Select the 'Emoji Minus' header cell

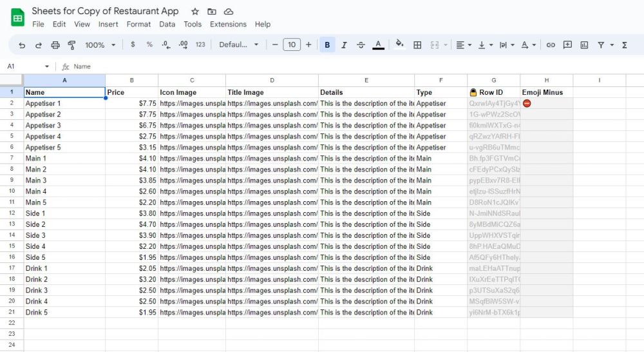pyautogui.click(x=547, y=92)
